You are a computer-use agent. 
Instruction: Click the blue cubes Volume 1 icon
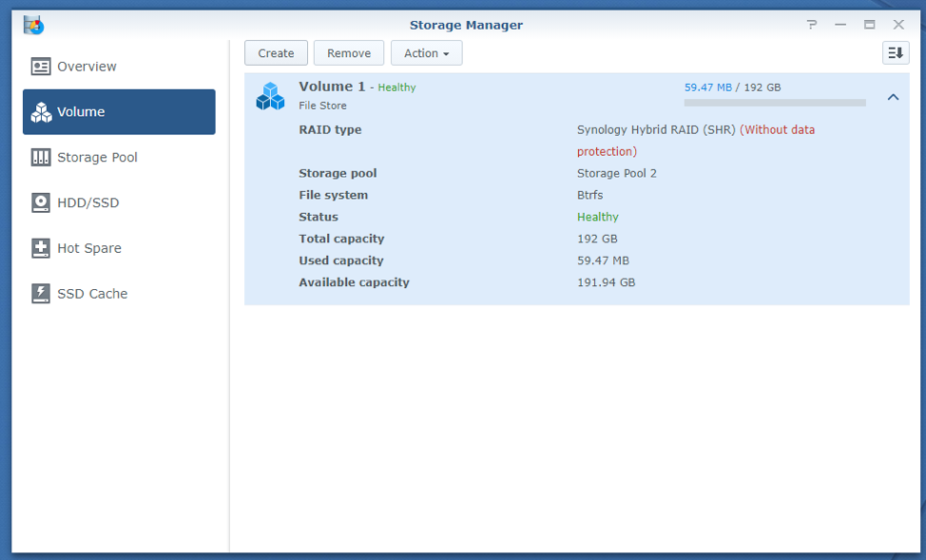pyautogui.click(x=270, y=96)
